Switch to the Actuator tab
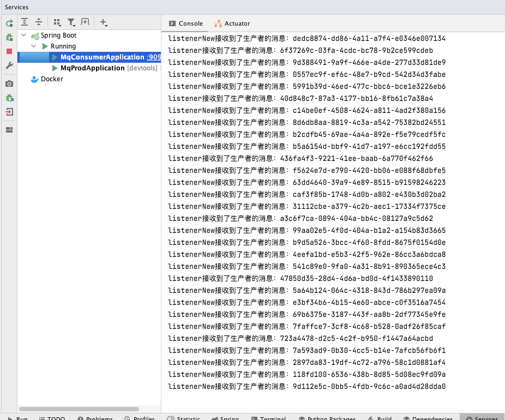Image resolution: width=505 pixels, height=420 pixels. tap(232, 23)
